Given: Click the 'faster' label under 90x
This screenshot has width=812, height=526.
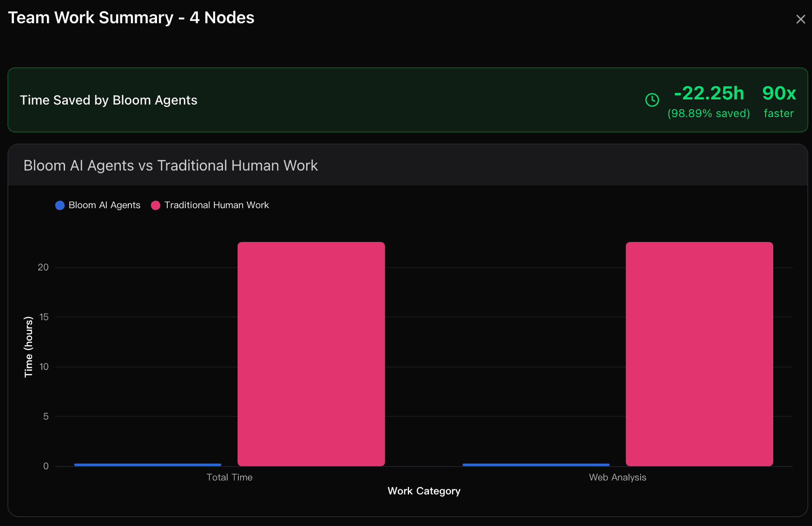Looking at the screenshot, I should pos(779,113).
